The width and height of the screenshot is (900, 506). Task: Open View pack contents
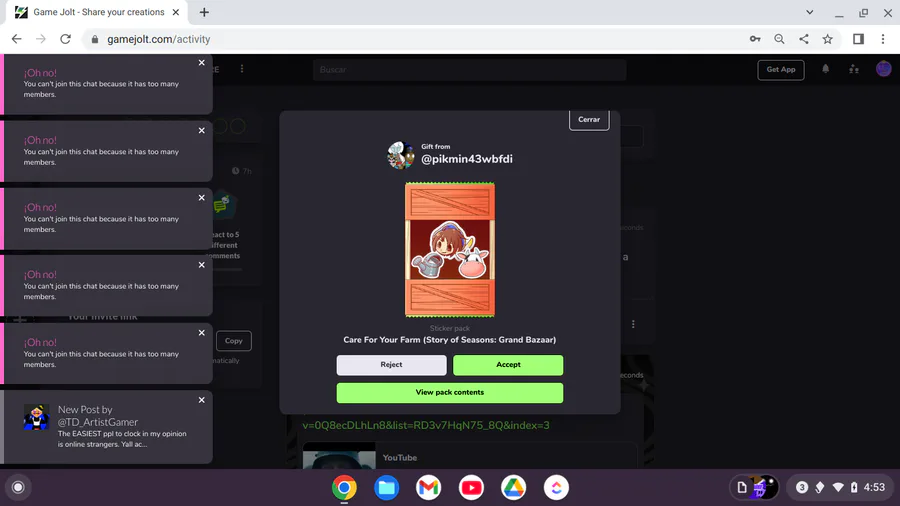coord(450,392)
